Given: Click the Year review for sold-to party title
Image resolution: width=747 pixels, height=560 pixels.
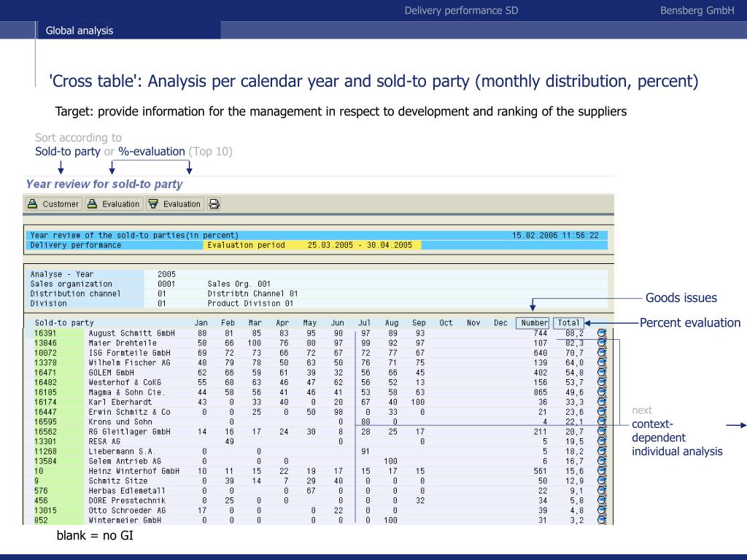Looking at the screenshot, I should [x=104, y=184].
